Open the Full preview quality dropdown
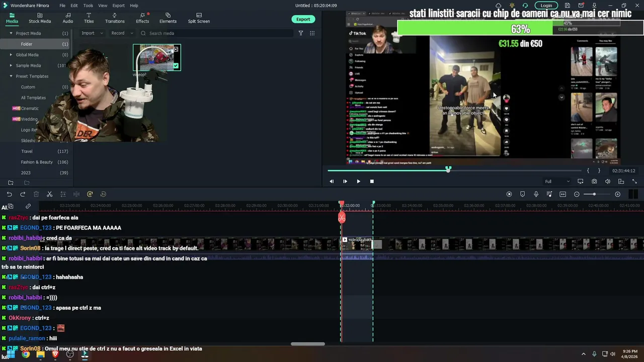Screen dimensions: 644x362 click(x=557, y=182)
